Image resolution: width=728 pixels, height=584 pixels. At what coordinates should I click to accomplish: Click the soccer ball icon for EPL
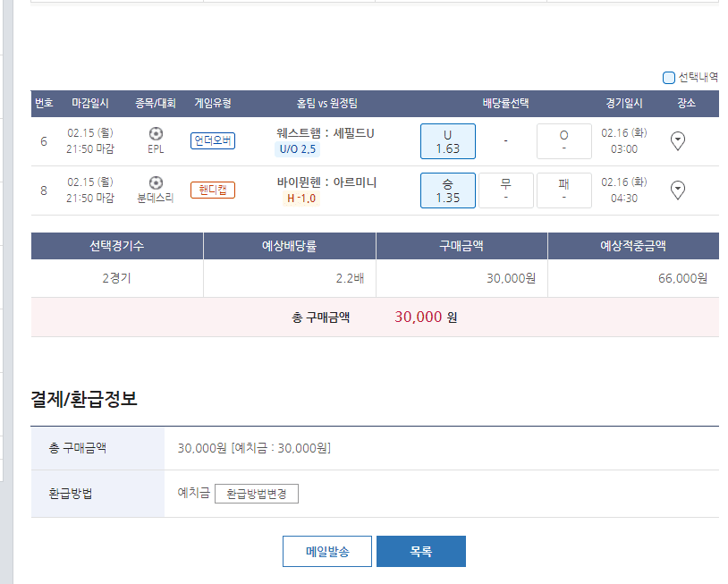point(156,133)
